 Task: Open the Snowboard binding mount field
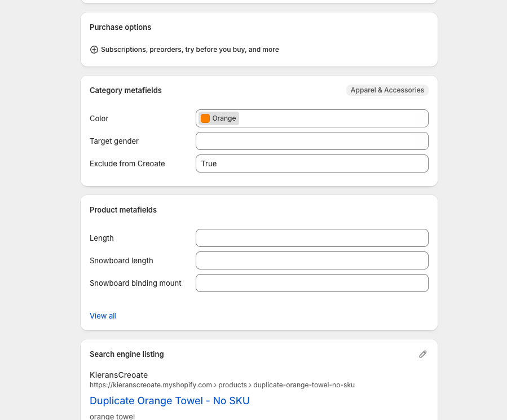[312, 283]
